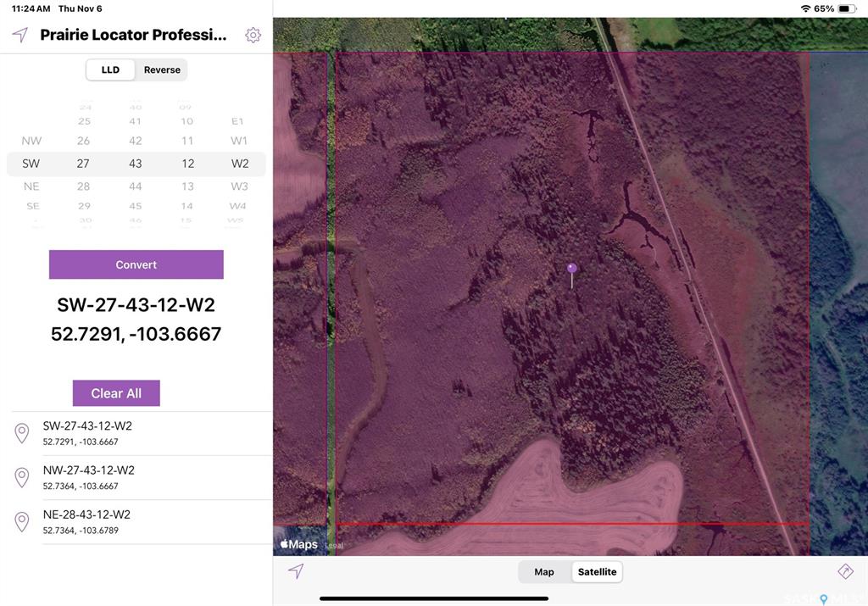This screenshot has height=606, width=868.
Task: Switch to Reverse conversion mode
Action: [162, 69]
